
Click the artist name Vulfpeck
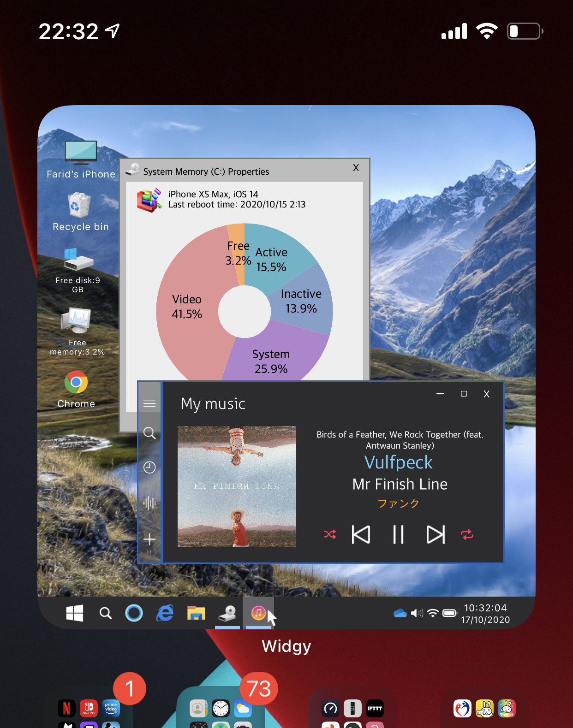(399, 462)
